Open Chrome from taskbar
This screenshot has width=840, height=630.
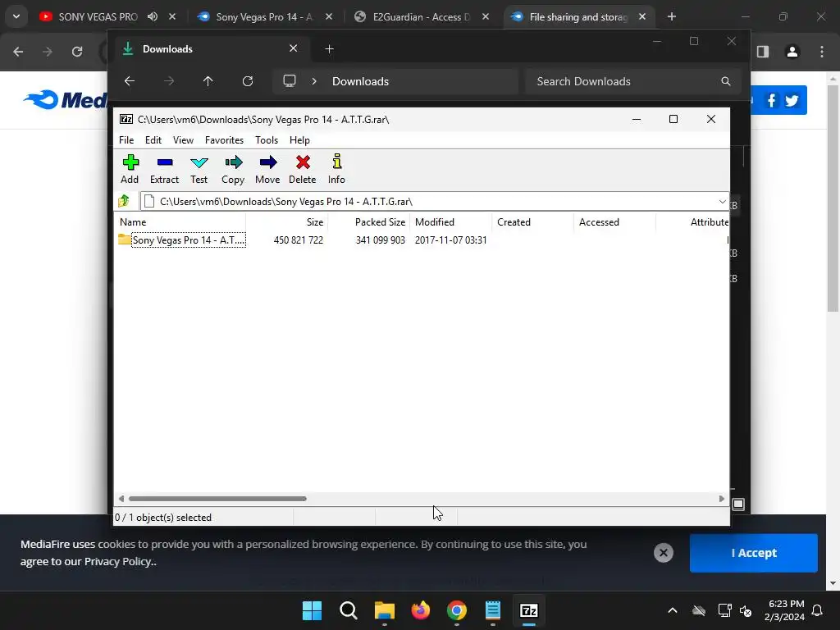tap(456, 610)
